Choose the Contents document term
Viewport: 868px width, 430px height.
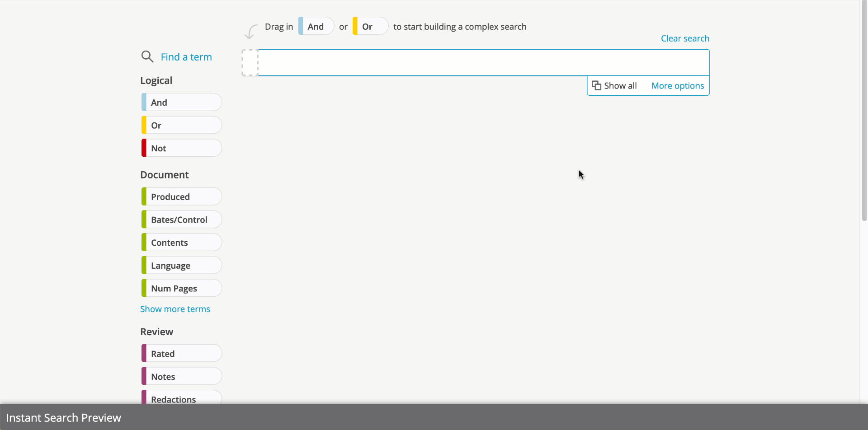coord(182,243)
